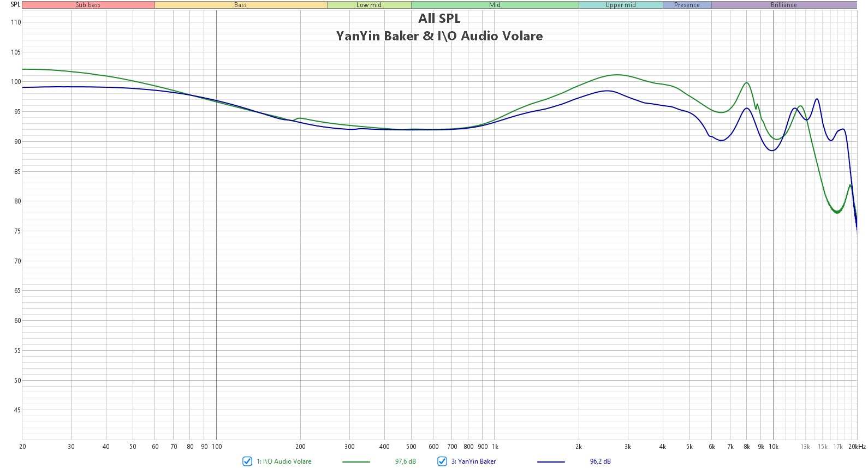Click the Bass frequency band label
Screen dimensions: 868x468
[241, 5]
